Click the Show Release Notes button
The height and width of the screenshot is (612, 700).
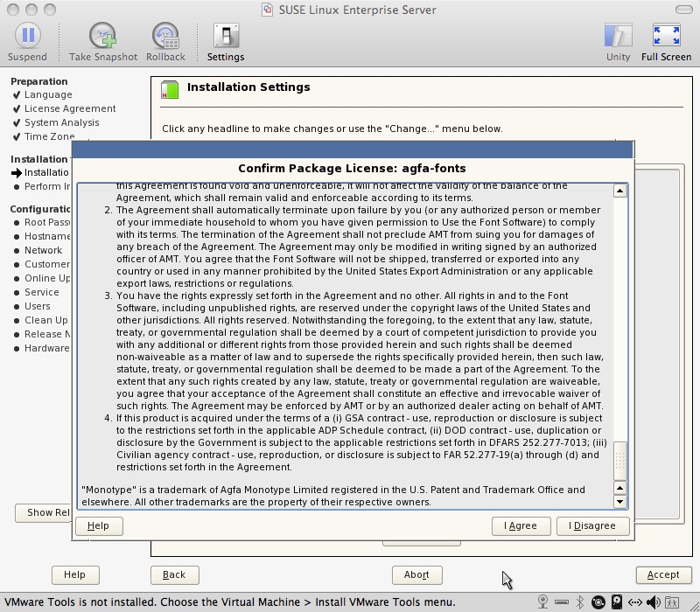[43, 513]
